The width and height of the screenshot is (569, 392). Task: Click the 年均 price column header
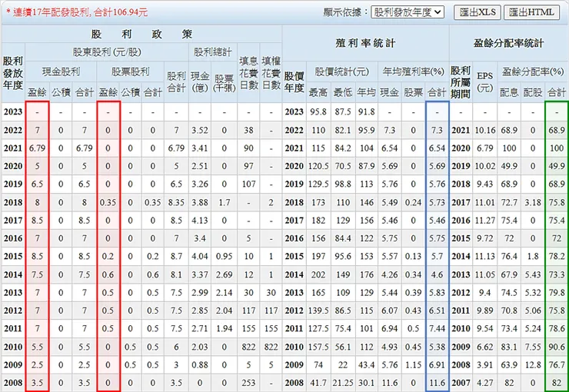[x=366, y=93]
